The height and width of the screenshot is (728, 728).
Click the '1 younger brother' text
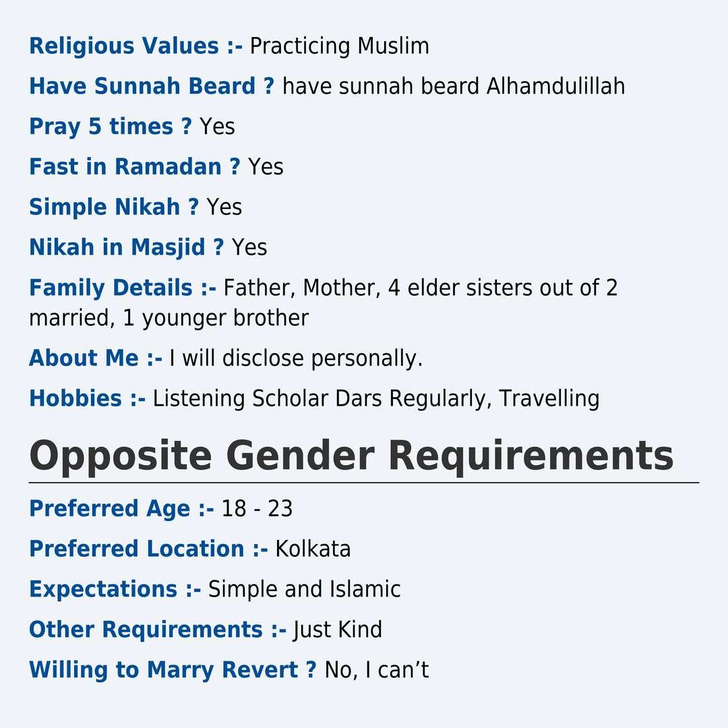pos(216,318)
